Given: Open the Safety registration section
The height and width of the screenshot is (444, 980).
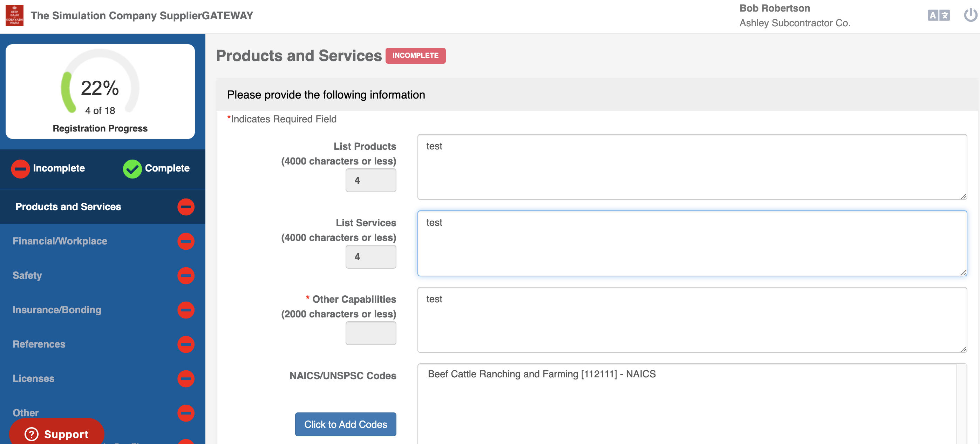Looking at the screenshot, I should click(27, 276).
